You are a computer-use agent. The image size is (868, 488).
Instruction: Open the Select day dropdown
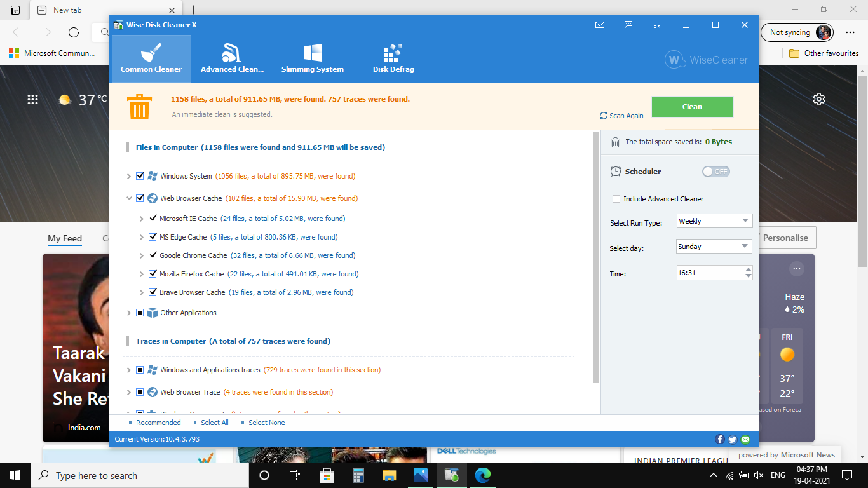click(715, 247)
